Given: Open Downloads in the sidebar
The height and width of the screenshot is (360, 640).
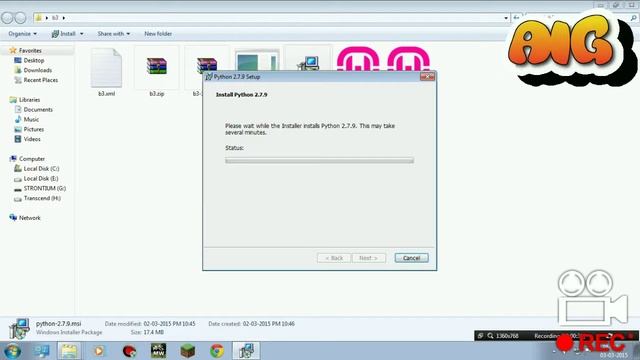Looking at the screenshot, I should pos(38,70).
